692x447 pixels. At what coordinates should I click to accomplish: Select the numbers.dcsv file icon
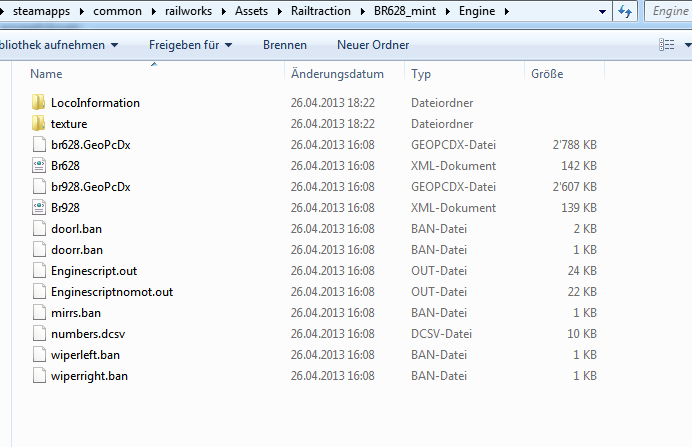[39, 334]
